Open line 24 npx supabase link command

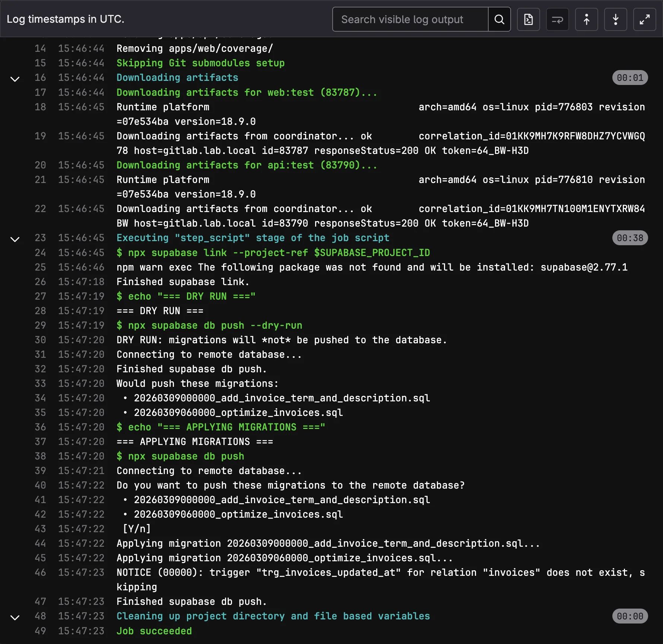click(273, 253)
